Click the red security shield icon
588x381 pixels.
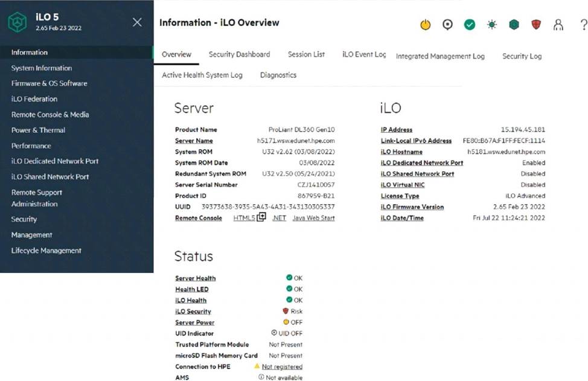(x=536, y=25)
